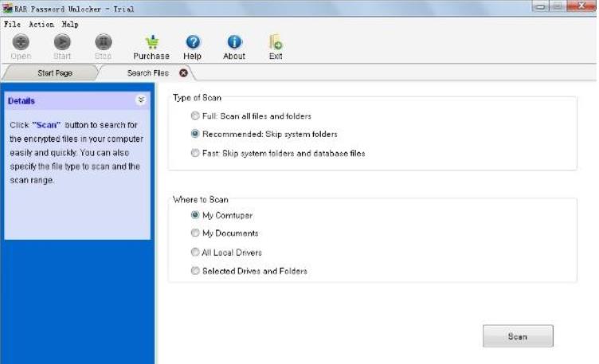
Task: Click the app icon in title bar
Action: (x=7, y=9)
